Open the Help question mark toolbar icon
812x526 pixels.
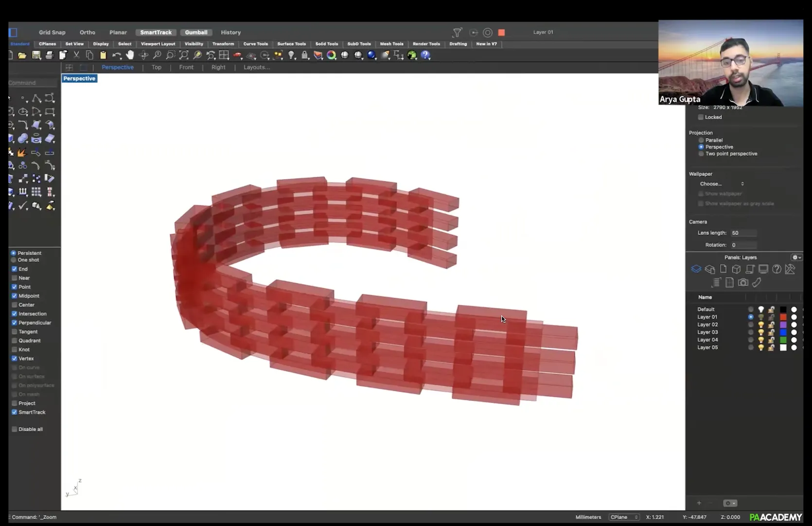point(425,55)
